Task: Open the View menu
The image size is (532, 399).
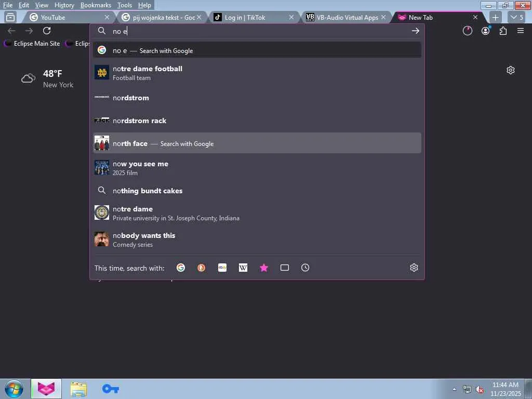Action: 42,5
